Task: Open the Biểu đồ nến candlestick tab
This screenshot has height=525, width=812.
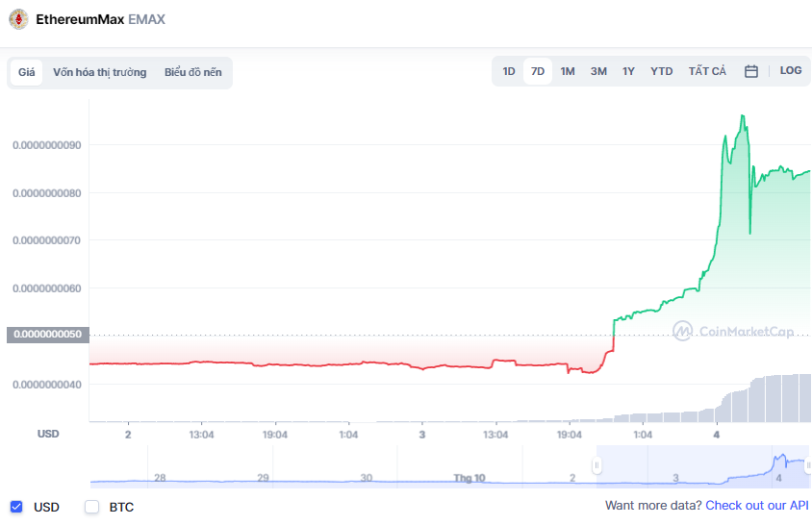Action: coord(193,72)
